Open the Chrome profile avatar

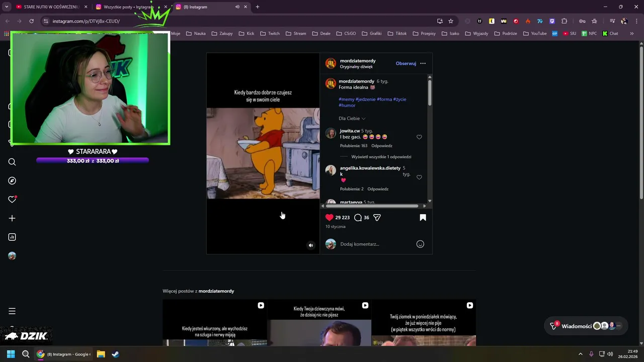pos(624,21)
